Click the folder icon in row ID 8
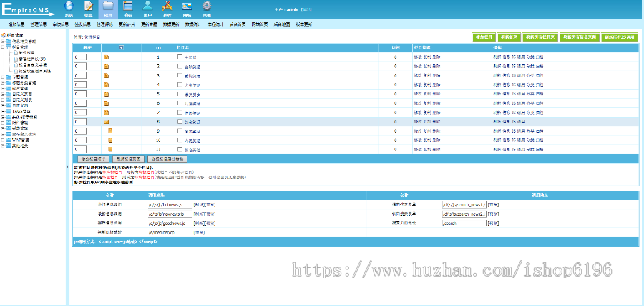This screenshot has height=306, width=644. [106, 122]
